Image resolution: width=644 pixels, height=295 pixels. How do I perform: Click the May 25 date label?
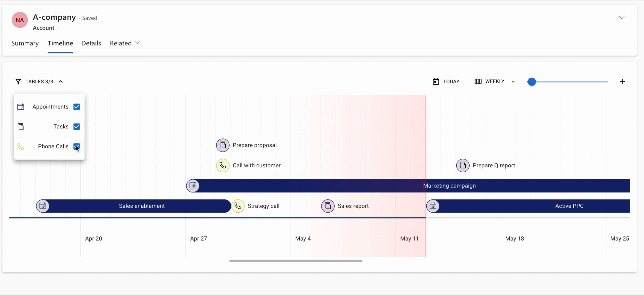620,238
